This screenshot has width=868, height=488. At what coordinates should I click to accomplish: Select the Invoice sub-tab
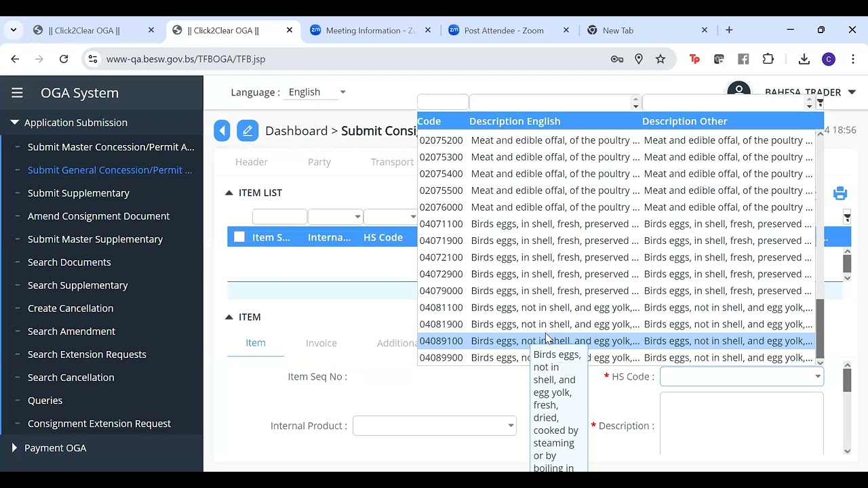point(321,343)
